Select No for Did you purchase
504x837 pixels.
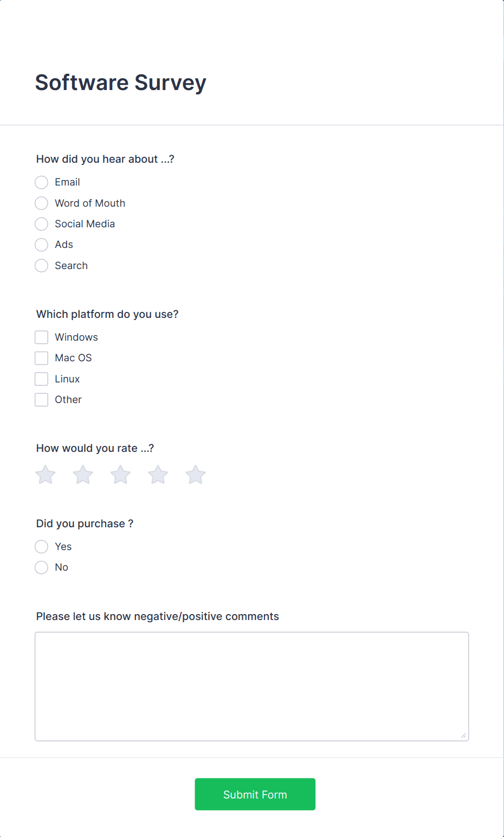click(41, 567)
